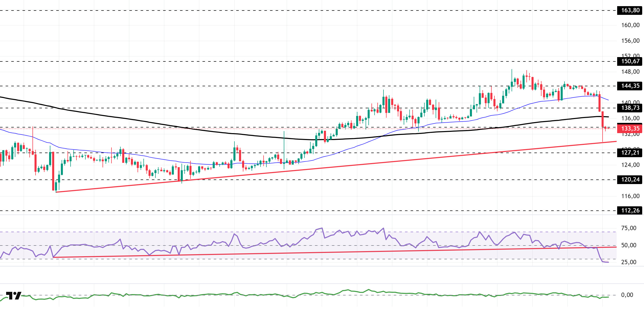Click the 144,35 black price tag
Image resolution: width=644 pixels, height=310 pixels.
[x=630, y=86]
